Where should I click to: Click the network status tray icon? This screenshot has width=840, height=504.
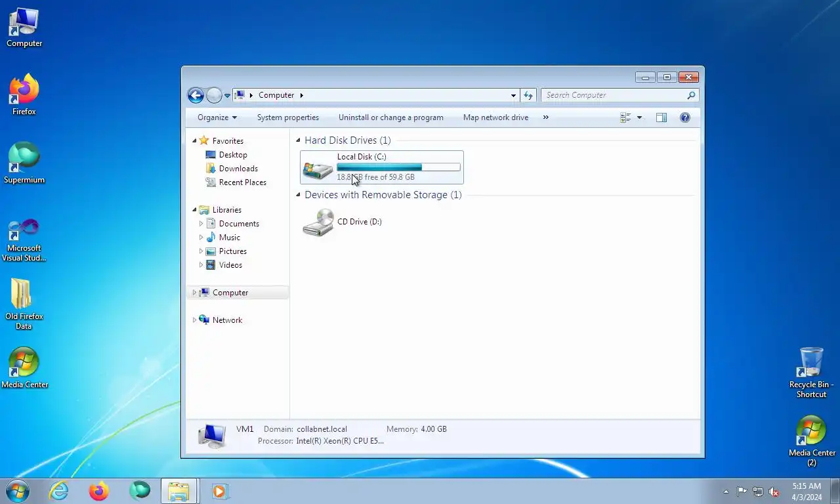click(758, 492)
